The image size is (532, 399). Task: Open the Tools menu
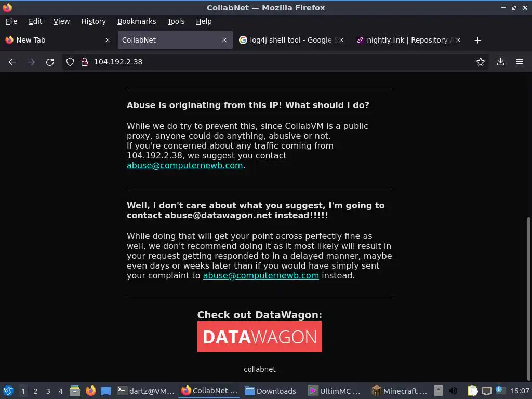176,21
